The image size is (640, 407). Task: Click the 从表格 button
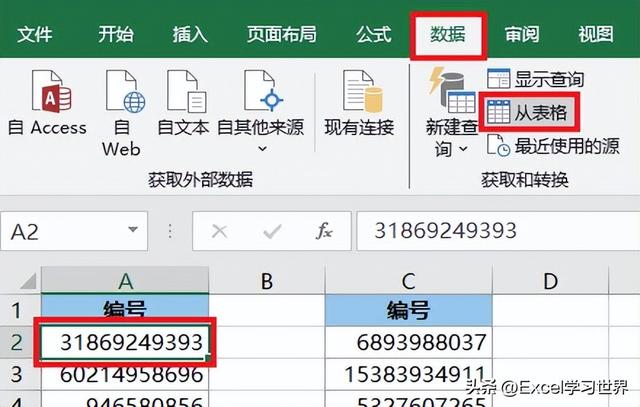coord(529,112)
